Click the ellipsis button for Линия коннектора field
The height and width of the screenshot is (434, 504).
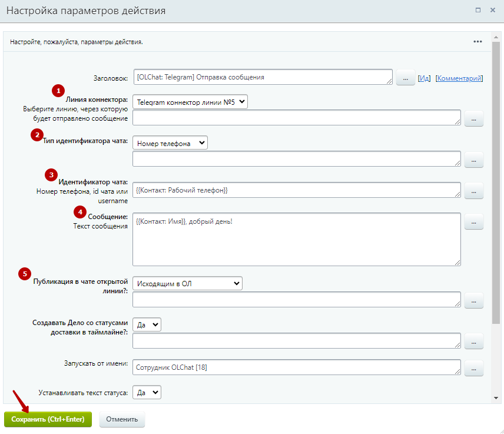pos(473,118)
